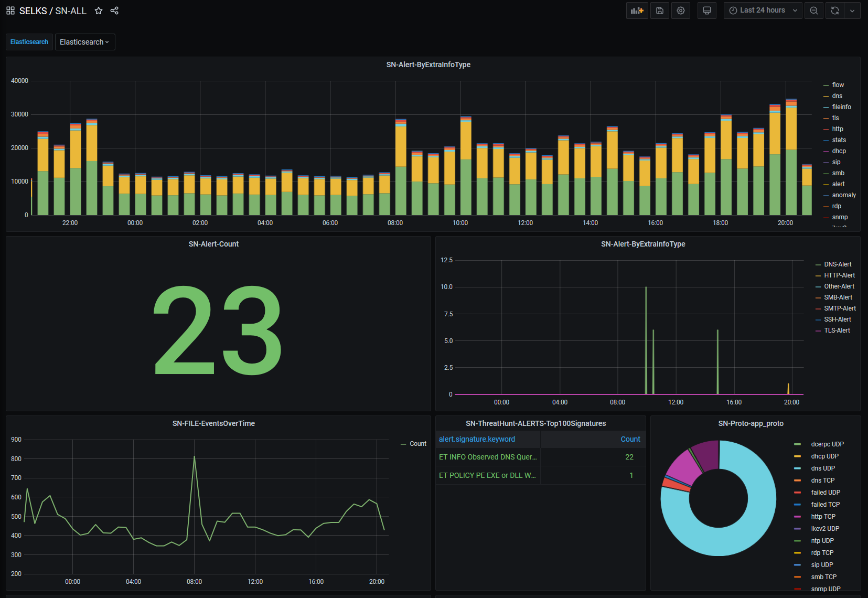Toggle the alert series in top legend
This screenshot has width=868, height=598.
838,184
